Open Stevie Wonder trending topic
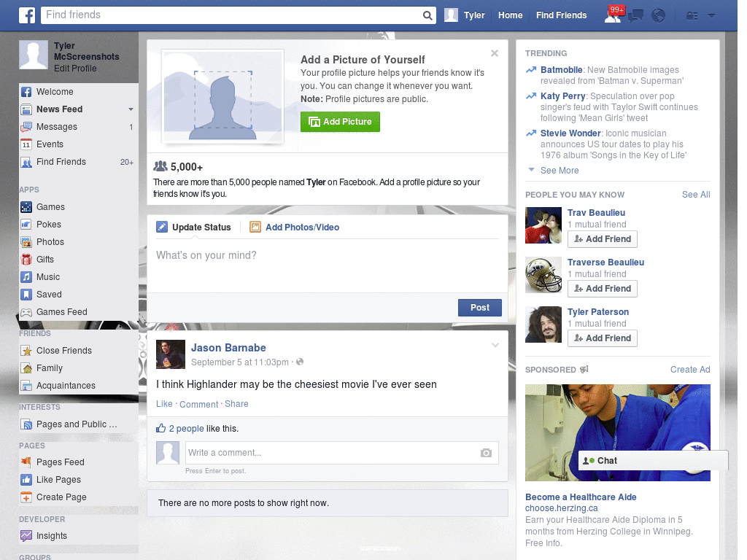The height and width of the screenshot is (560, 747). (x=570, y=133)
